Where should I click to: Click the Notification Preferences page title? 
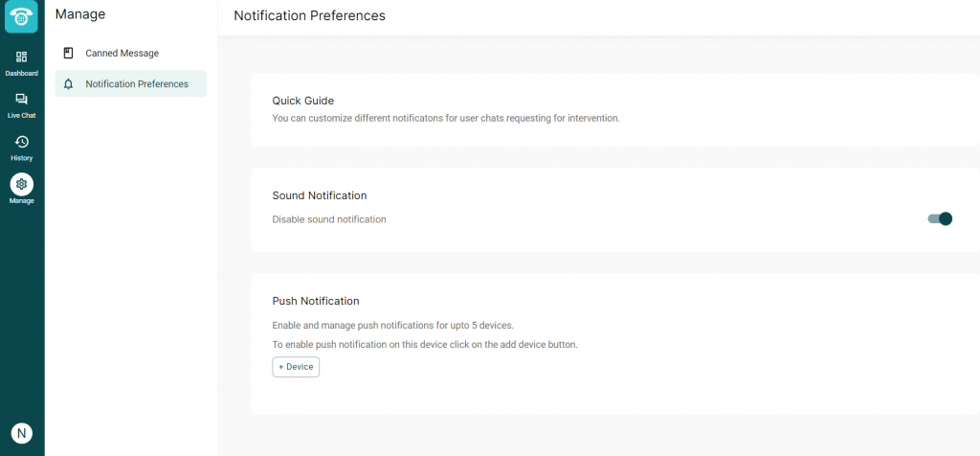tap(309, 16)
